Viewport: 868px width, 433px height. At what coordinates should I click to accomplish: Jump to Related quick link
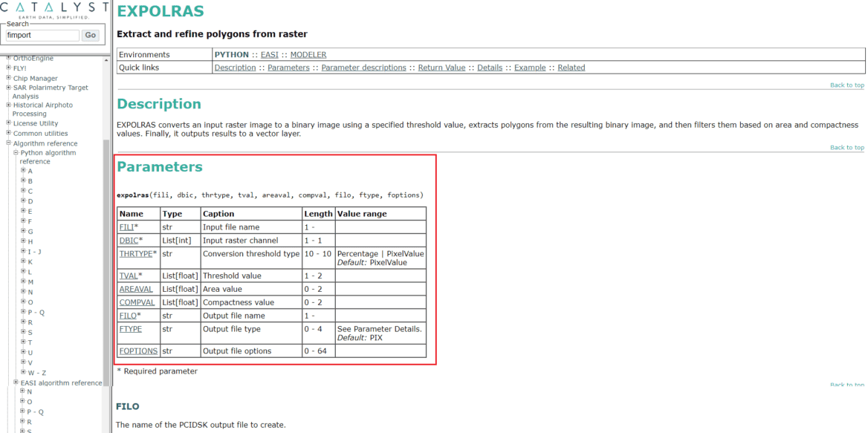(x=571, y=68)
